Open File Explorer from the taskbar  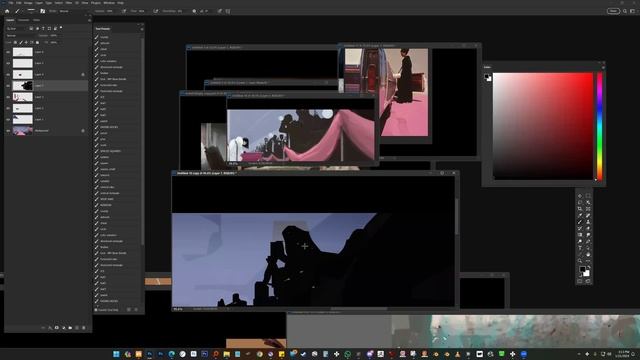(227, 354)
